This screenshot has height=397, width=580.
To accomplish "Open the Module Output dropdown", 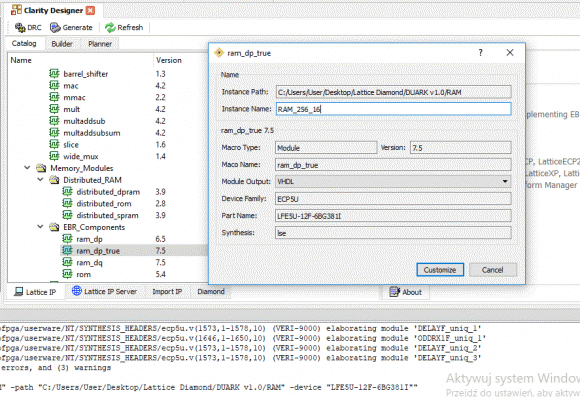I will 393,182.
